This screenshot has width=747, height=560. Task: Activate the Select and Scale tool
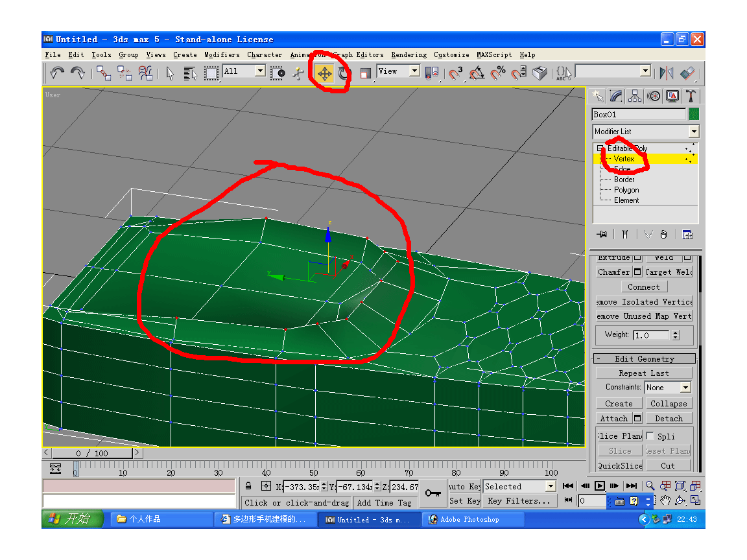click(366, 73)
